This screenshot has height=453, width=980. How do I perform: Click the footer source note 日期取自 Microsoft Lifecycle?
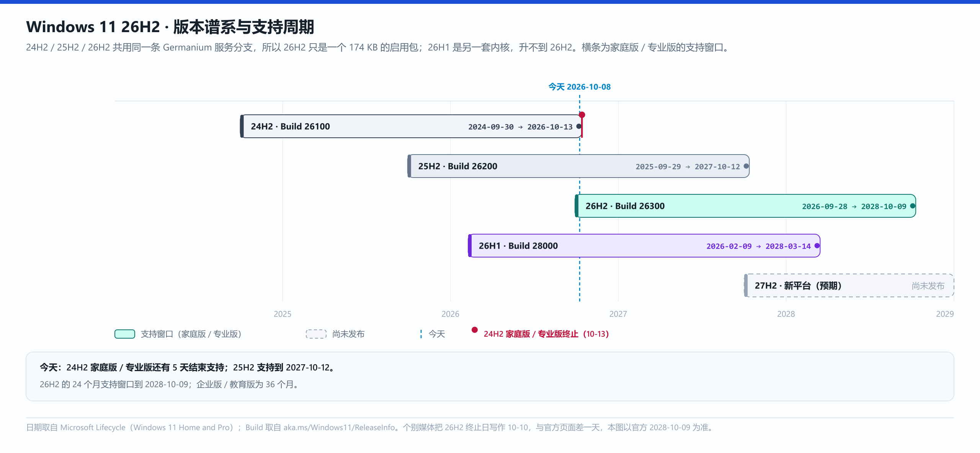[x=370, y=427]
